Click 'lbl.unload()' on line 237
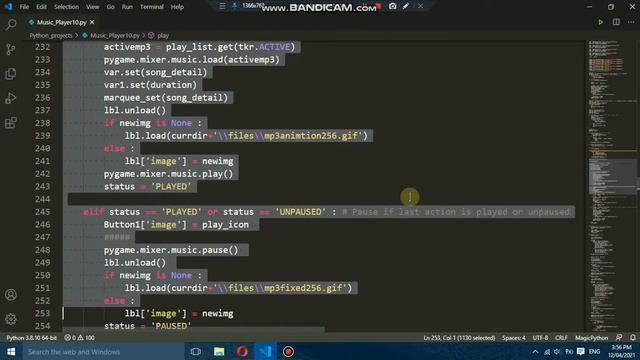Screen dimensions: 640x360 coord(135,110)
